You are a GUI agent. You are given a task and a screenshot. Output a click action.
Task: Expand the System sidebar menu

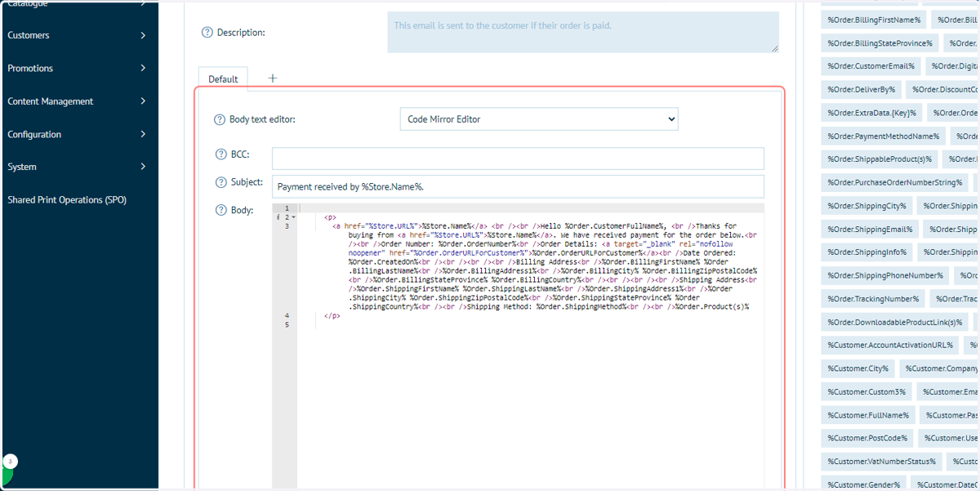click(78, 167)
